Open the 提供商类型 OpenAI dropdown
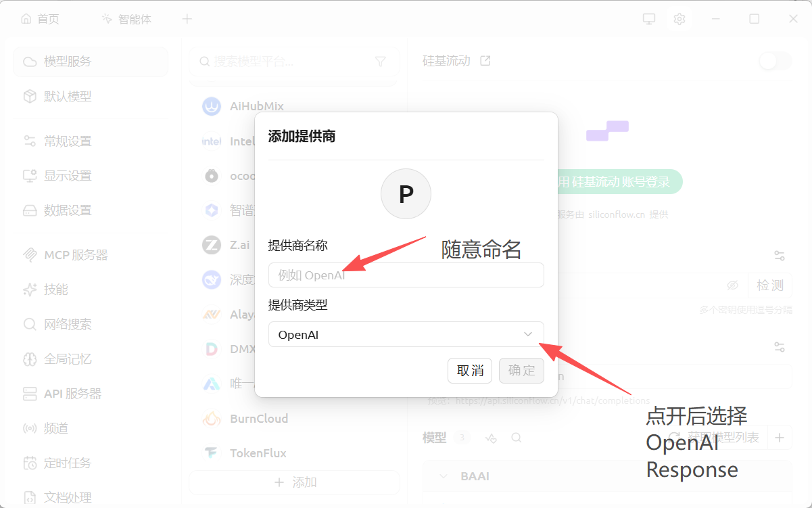Image resolution: width=812 pixels, height=508 pixels. click(x=406, y=334)
